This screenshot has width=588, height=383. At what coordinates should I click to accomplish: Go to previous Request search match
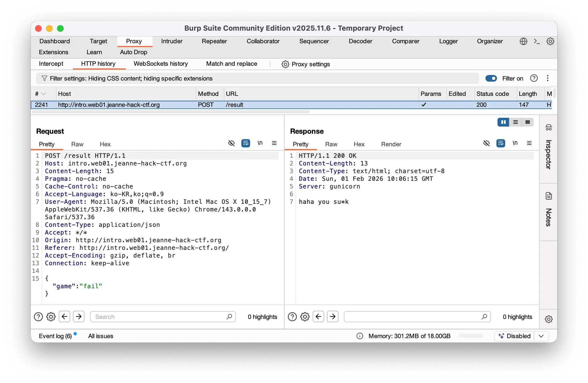[x=64, y=317]
